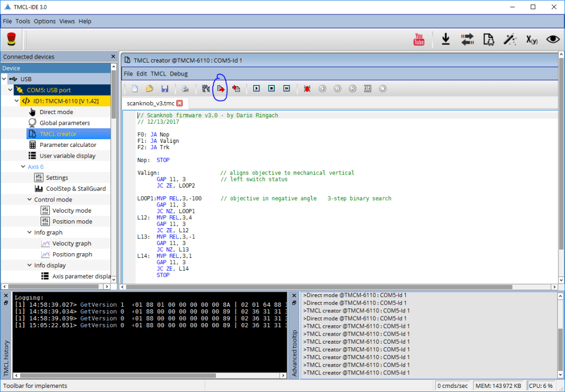The image size is (565, 392).
Task: Open the Options menu in the menu bar
Action: [45, 21]
